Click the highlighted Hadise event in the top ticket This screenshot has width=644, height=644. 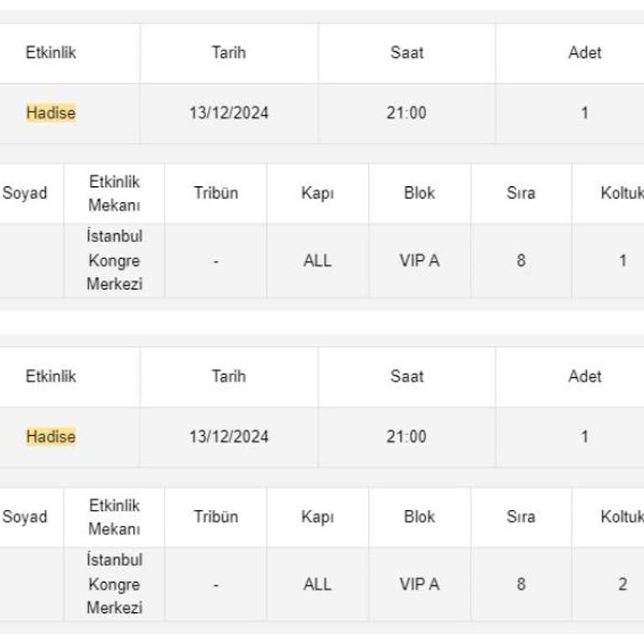tap(50, 112)
